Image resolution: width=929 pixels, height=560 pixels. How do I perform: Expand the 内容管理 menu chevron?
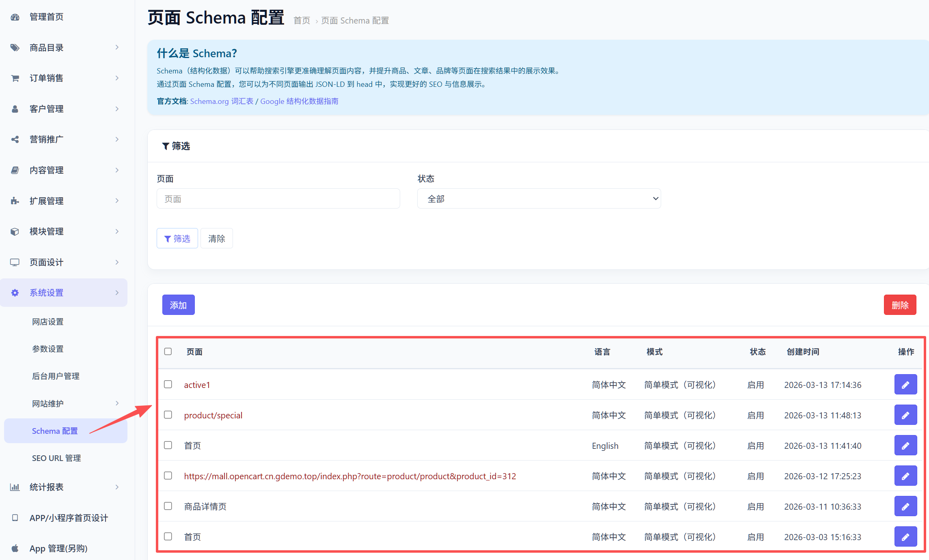pyautogui.click(x=117, y=170)
